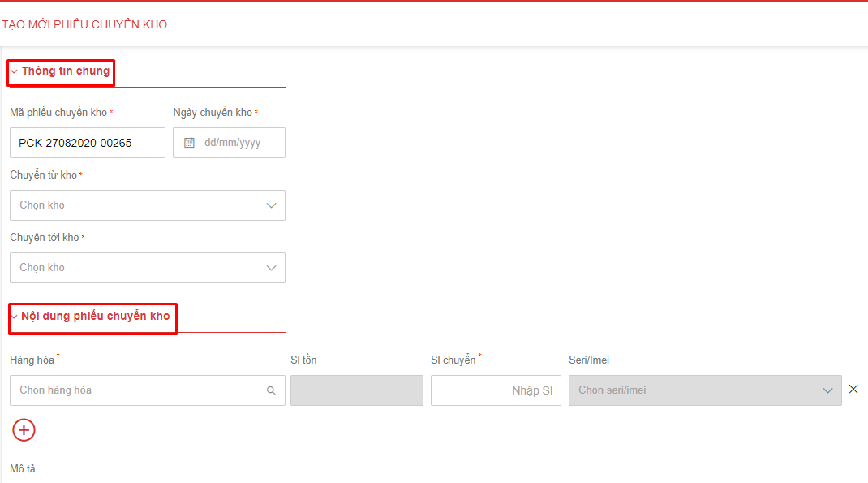
Task: Collapse the Thông tin chung section
Action: point(14,71)
